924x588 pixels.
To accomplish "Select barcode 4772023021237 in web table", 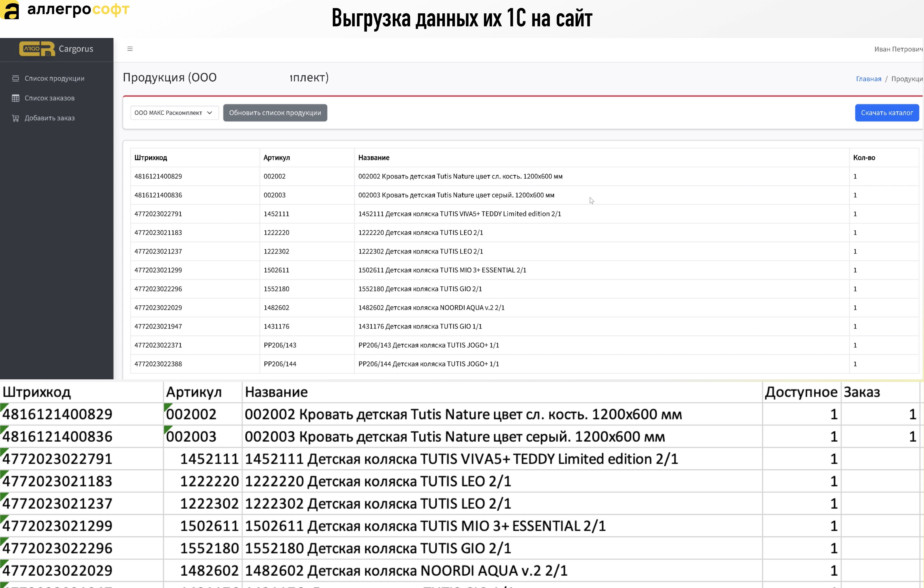I will pyautogui.click(x=158, y=251).
